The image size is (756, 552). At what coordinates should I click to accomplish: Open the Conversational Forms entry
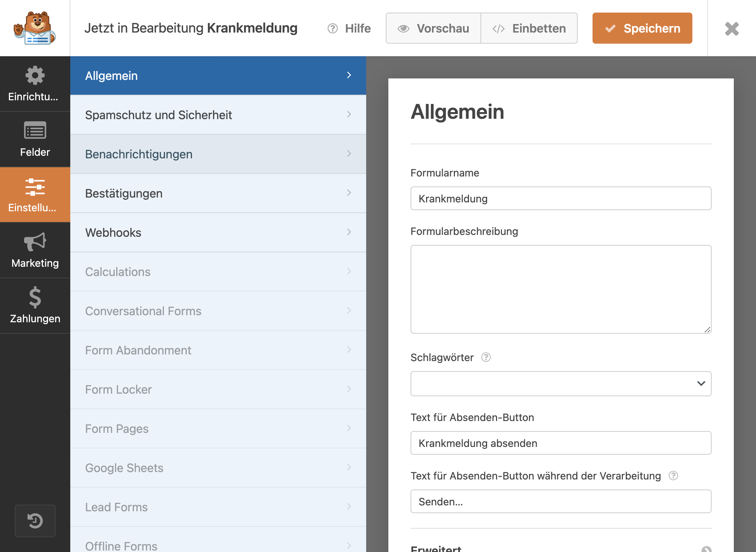[x=218, y=311]
